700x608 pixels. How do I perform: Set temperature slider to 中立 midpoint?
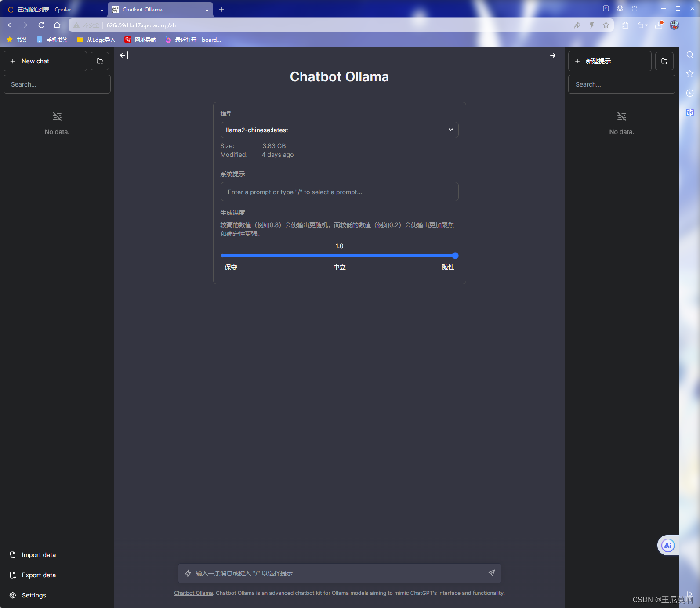(339, 256)
